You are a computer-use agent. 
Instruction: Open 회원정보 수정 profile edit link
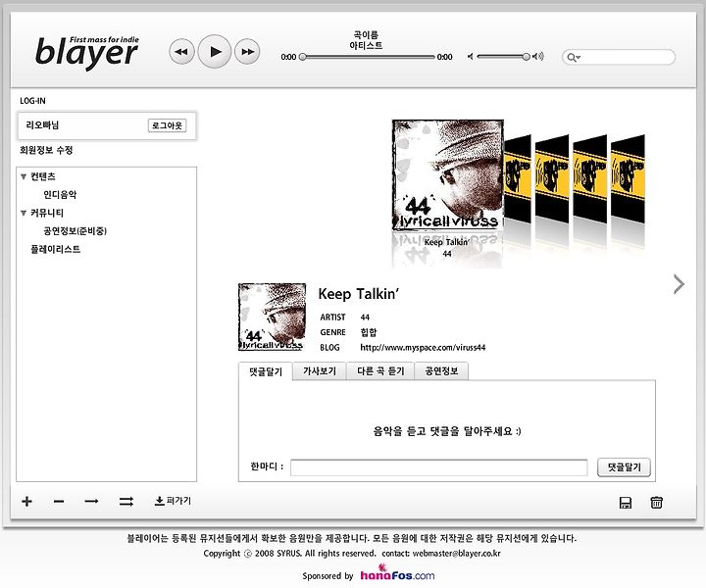tap(46, 150)
